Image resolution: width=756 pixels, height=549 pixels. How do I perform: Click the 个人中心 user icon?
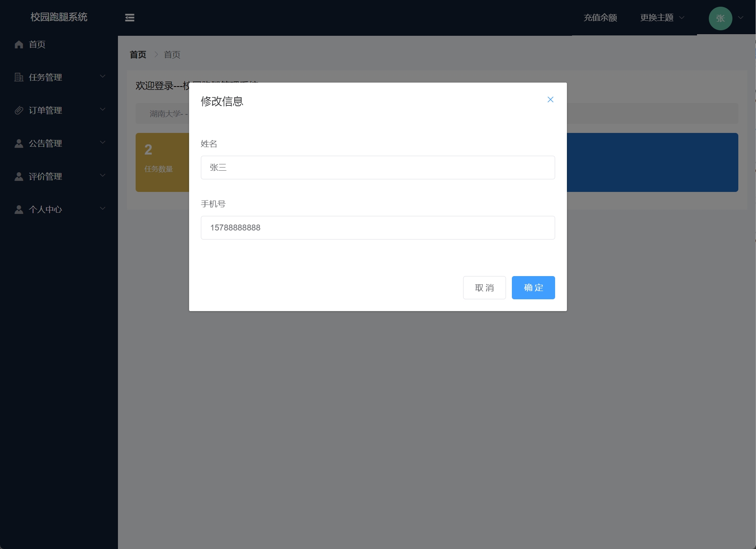coord(19,210)
